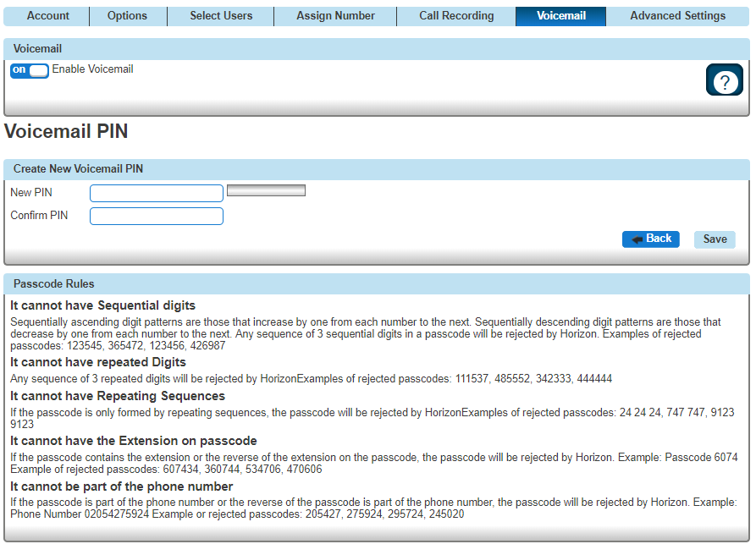Image resolution: width=756 pixels, height=555 pixels.
Task: Click the Back button
Action: 651,239
